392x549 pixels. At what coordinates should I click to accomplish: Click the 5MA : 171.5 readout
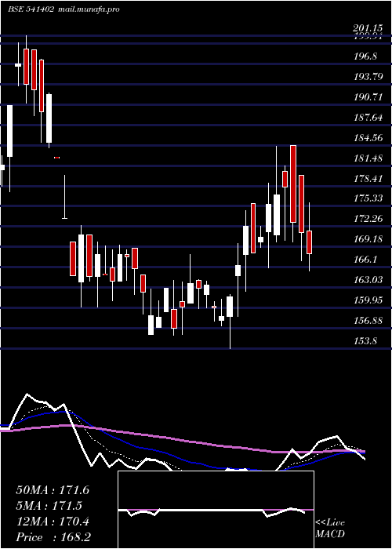click(49, 506)
